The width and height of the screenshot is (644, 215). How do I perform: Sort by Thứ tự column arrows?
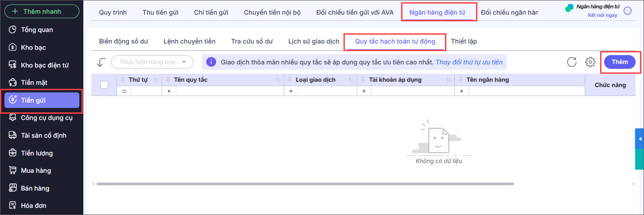[156, 80]
